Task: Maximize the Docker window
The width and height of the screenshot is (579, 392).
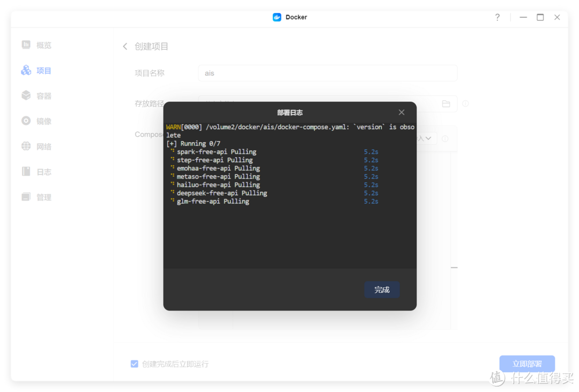Action: [x=540, y=17]
